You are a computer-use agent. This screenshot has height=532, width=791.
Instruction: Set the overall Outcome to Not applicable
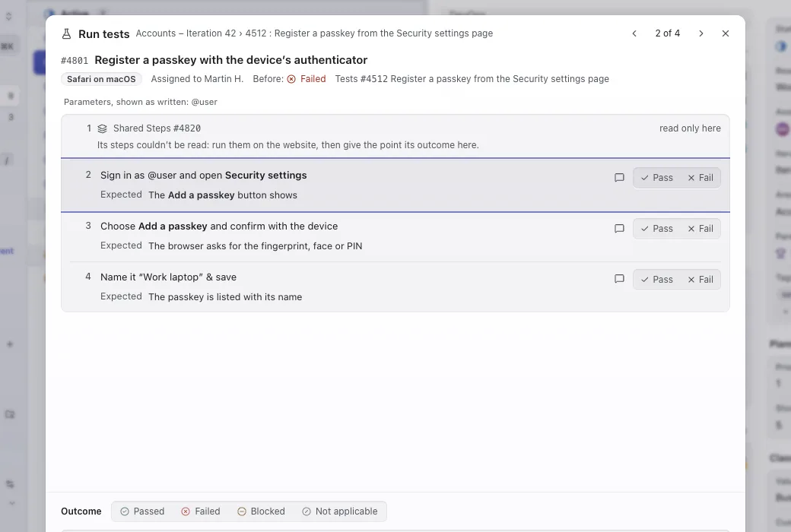339,511
